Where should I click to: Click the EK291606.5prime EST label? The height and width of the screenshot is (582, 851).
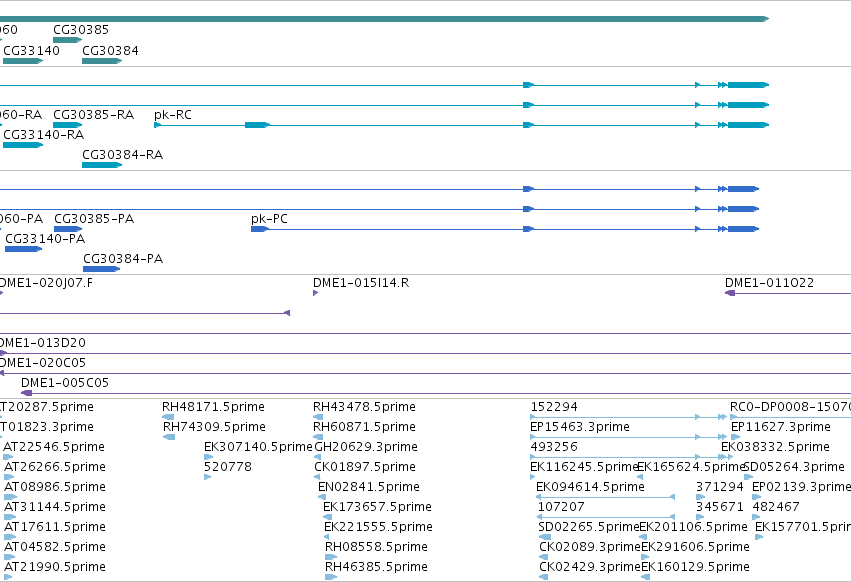click(x=695, y=547)
